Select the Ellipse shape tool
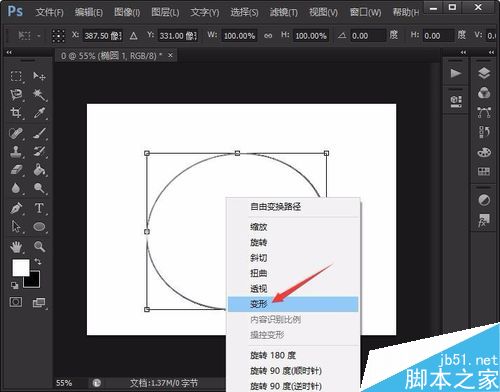500x392 pixels. tap(39, 227)
